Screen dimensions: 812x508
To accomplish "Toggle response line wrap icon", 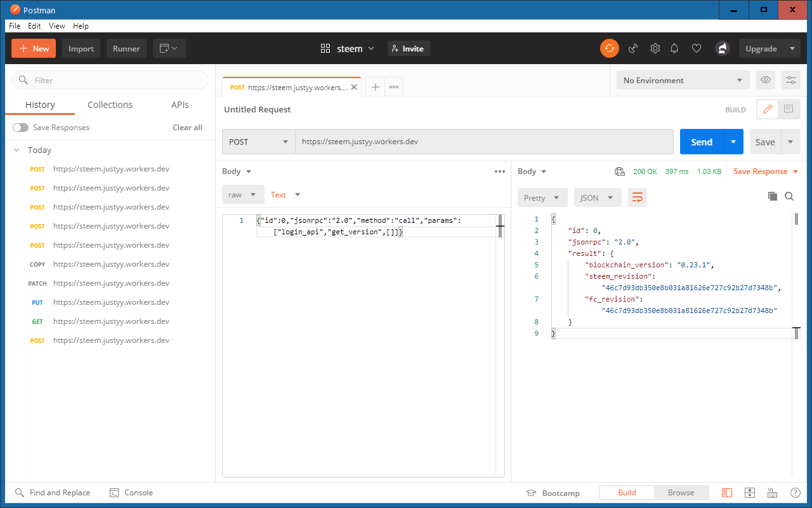I will (x=638, y=197).
